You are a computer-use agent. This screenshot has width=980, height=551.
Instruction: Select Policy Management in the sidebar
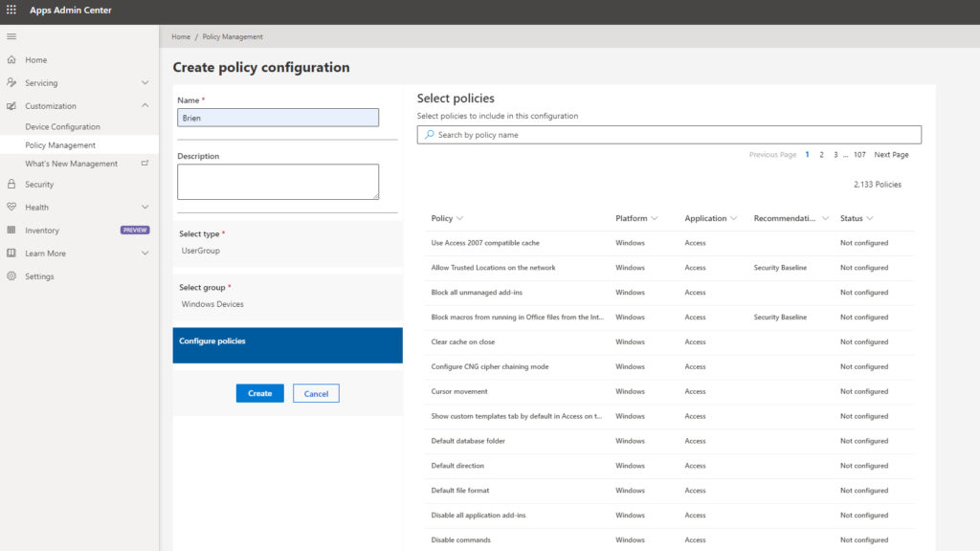coord(60,145)
